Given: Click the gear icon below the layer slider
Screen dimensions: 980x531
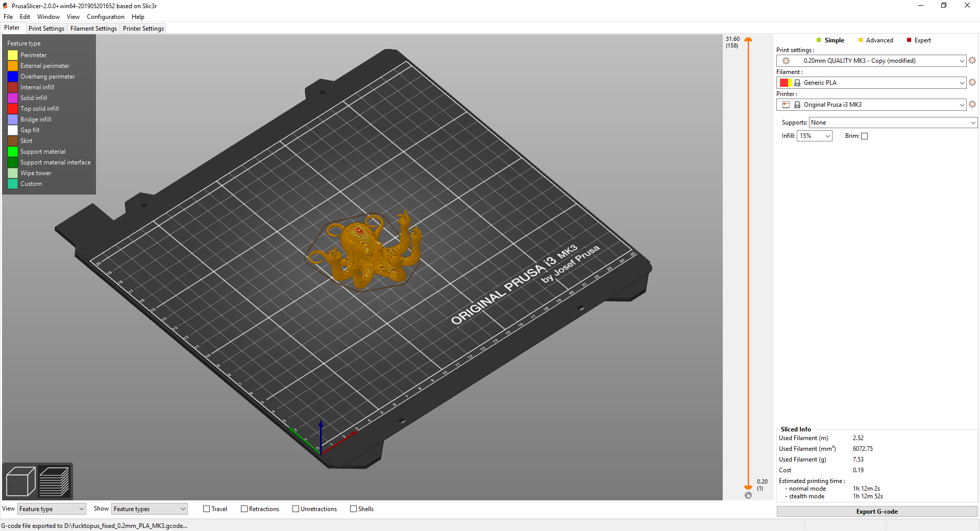Looking at the screenshot, I should (x=748, y=495).
